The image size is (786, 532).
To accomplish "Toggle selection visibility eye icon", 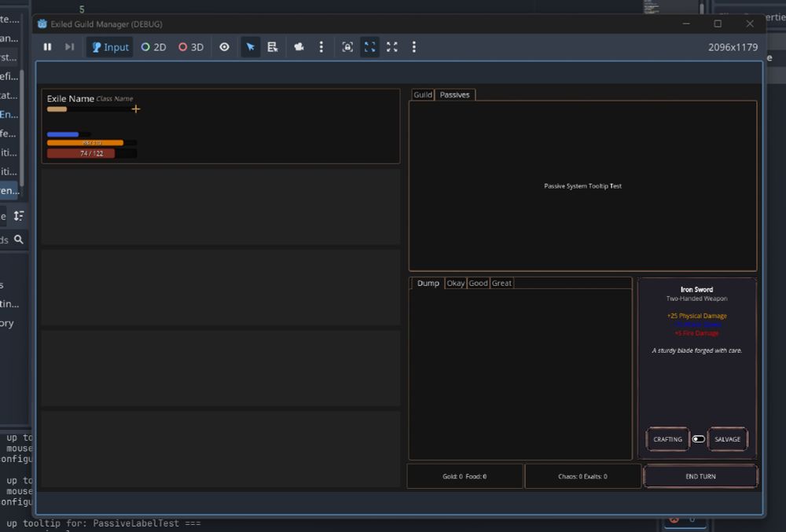I will [x=225, y=46].
